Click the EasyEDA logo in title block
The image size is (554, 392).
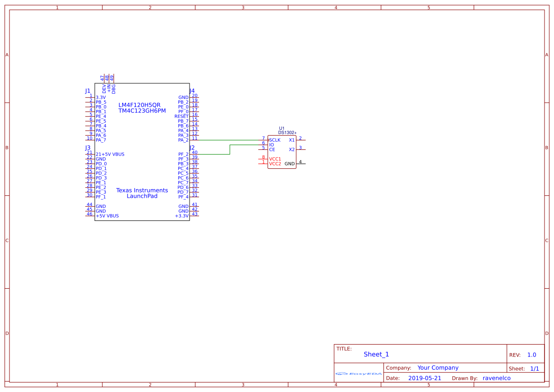point(358,374)
